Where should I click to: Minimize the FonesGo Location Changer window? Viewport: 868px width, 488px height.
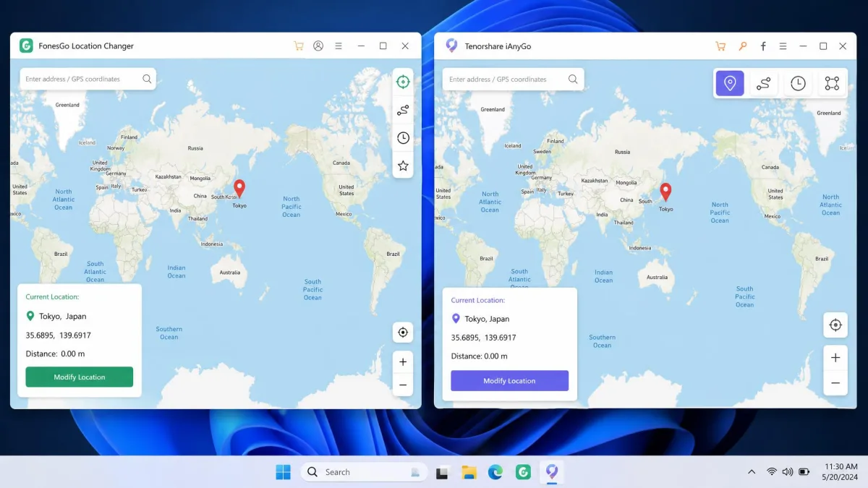point(361,46)
